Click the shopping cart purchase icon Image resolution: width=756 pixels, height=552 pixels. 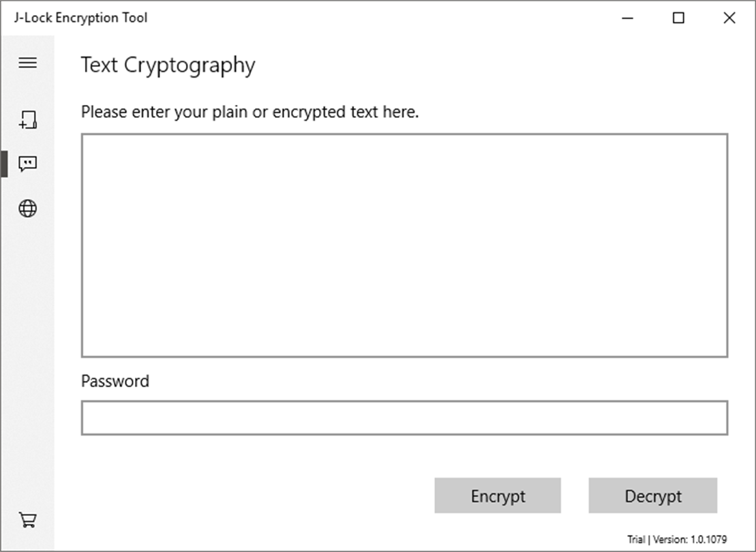click(x=27, y=521)
